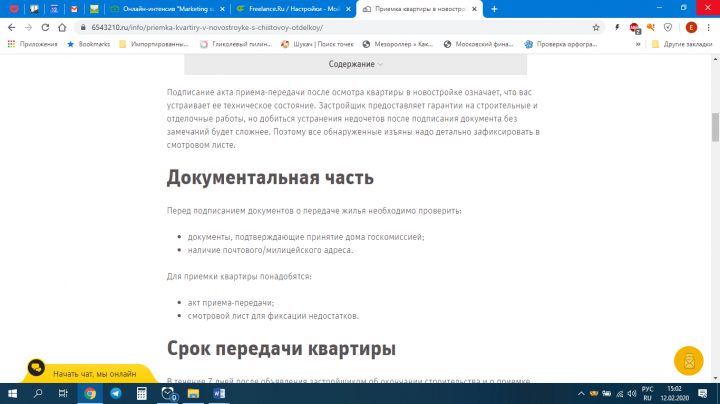720x404 pixels.
Task: Open Word from the taskbar
Action: (219, 393)
